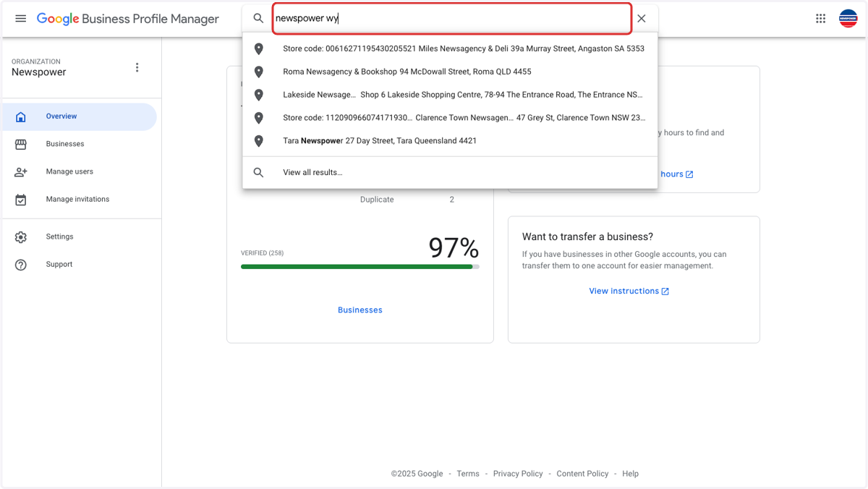The width and height of the screenshot is (868, 489).
Task: Click the Duplicate status label
Action: (377, 200)
